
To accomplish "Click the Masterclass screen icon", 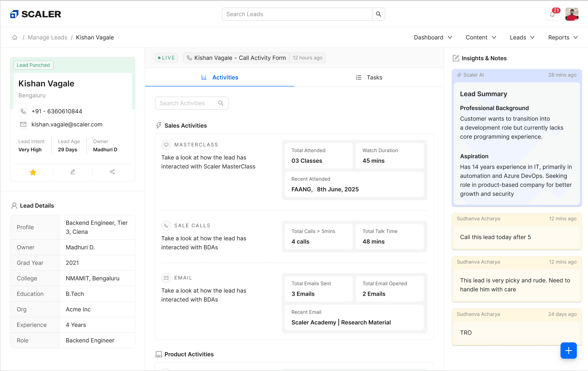I will click(166, 145).
